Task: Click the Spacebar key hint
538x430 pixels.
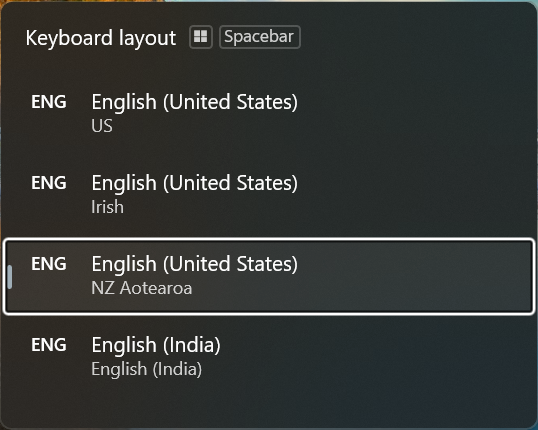Action: [260, 37]
